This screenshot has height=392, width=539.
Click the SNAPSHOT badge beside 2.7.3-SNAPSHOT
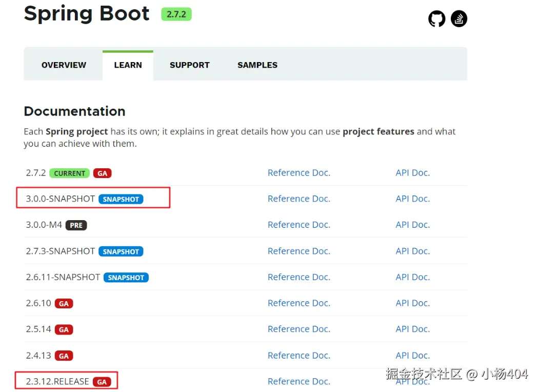click(x=121, y=252)
